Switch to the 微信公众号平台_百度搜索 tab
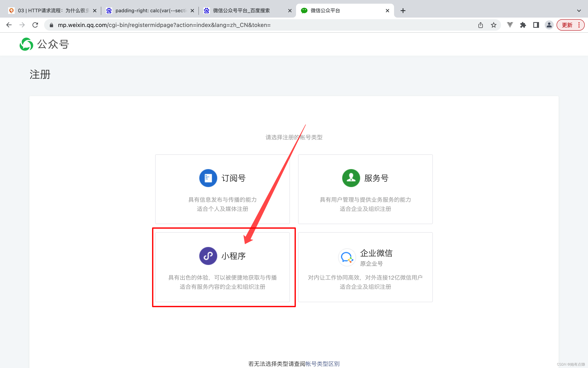 tap(248, 11)
